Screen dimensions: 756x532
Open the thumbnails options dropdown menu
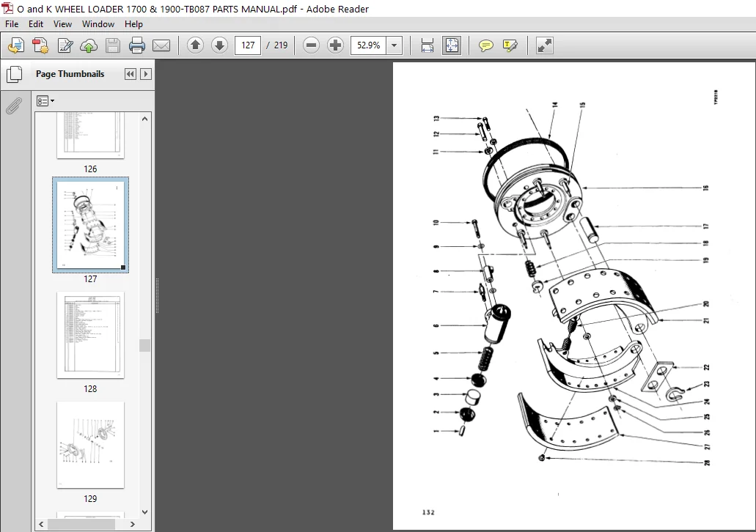(45, 100)
